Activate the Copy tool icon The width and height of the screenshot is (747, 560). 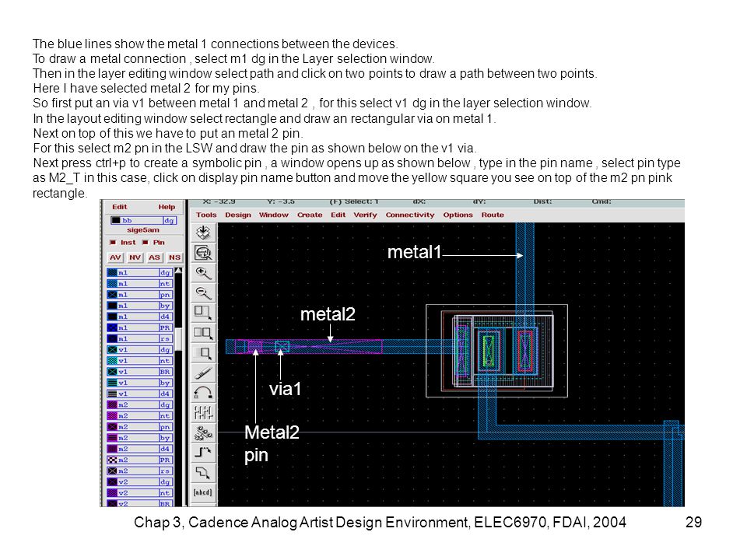click(203, 333)
